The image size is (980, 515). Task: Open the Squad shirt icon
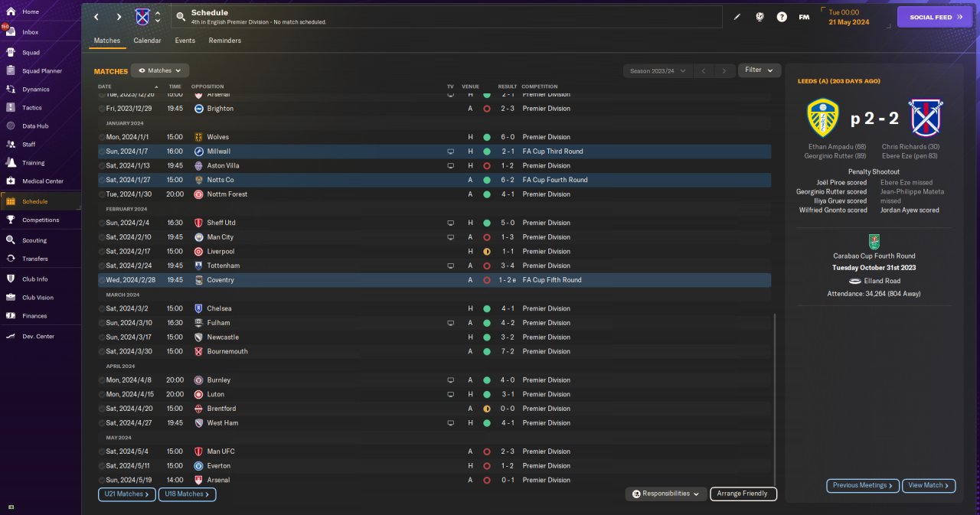tap(11, 53)
